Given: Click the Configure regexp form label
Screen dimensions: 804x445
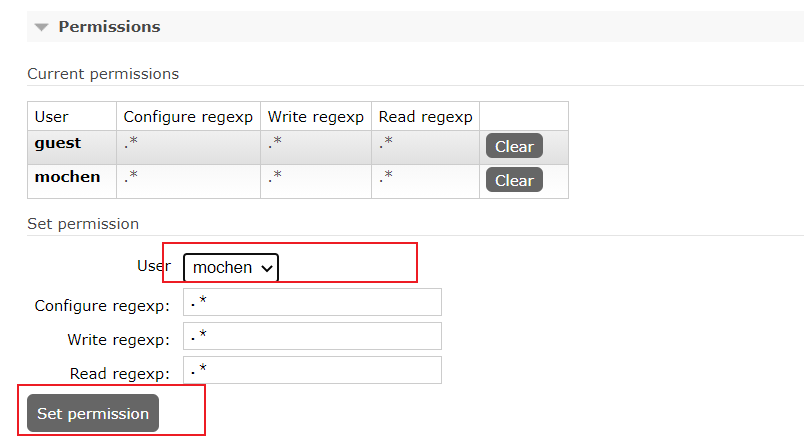Looking at the screenshot, I should [102, 306].
